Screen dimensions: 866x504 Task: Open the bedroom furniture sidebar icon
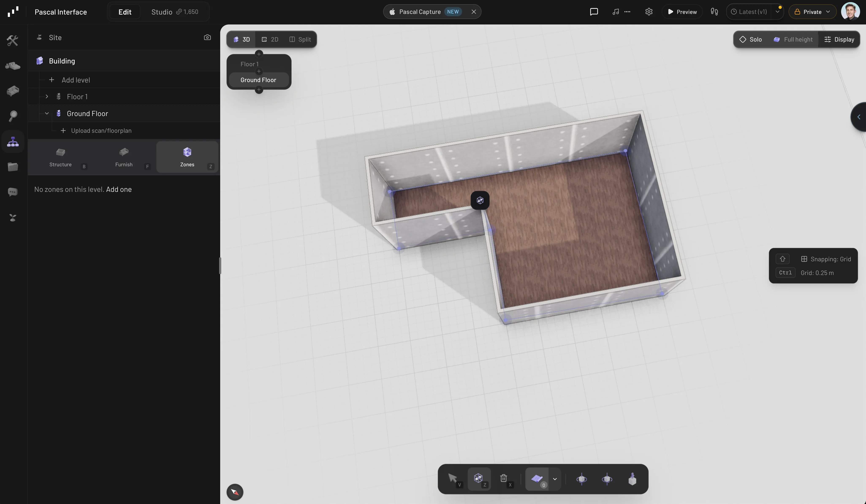coord(13,66)
